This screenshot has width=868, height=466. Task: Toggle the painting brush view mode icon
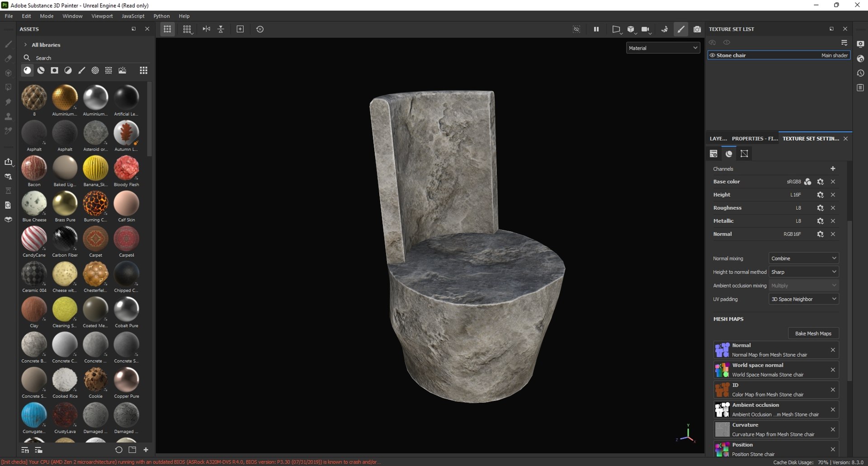681,29
